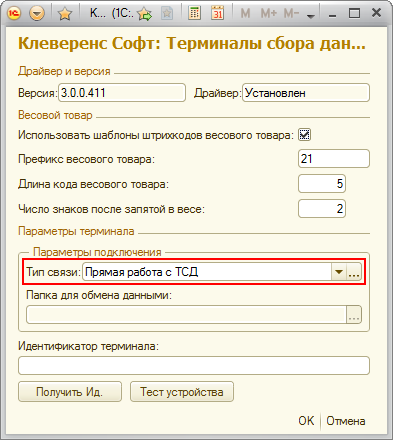Expand the small toolbar options arrow
Image resolution: width=393 pixels, height=440 pixels.
tap(311, 16)
